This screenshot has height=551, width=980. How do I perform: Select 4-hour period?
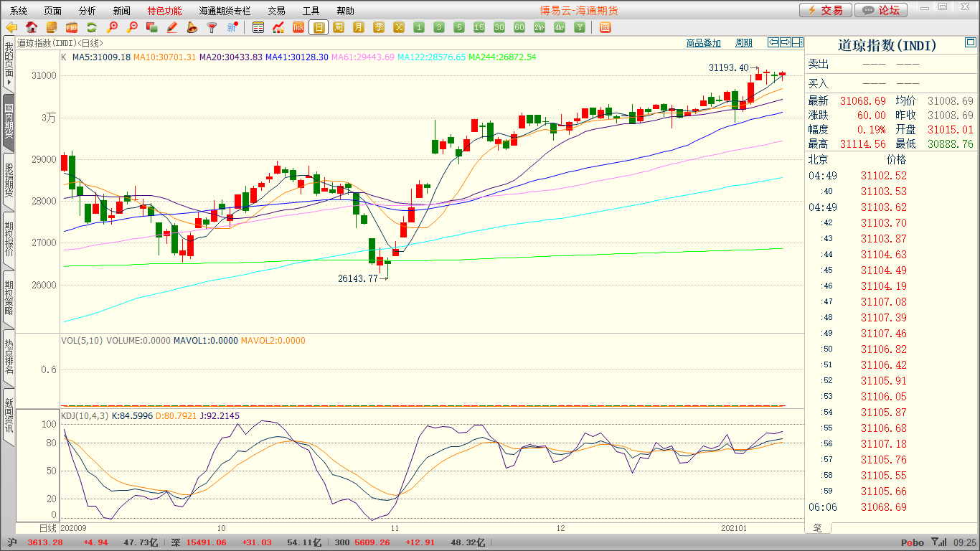[560, 27]
